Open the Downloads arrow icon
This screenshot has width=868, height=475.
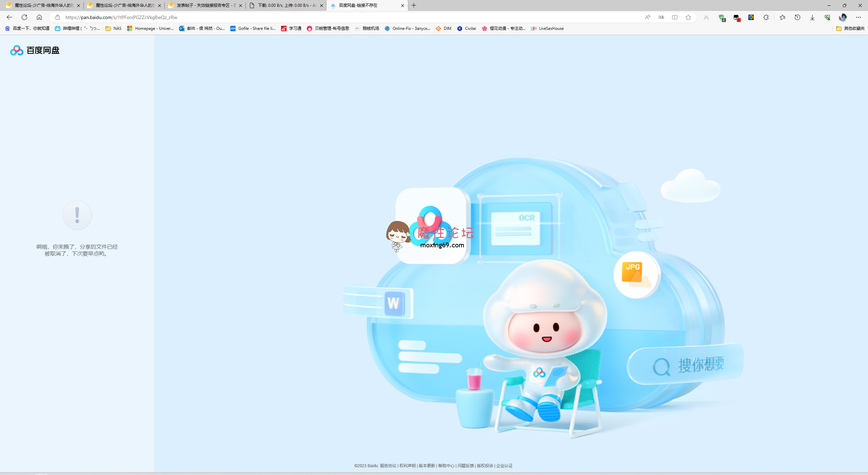coord(812,17)
